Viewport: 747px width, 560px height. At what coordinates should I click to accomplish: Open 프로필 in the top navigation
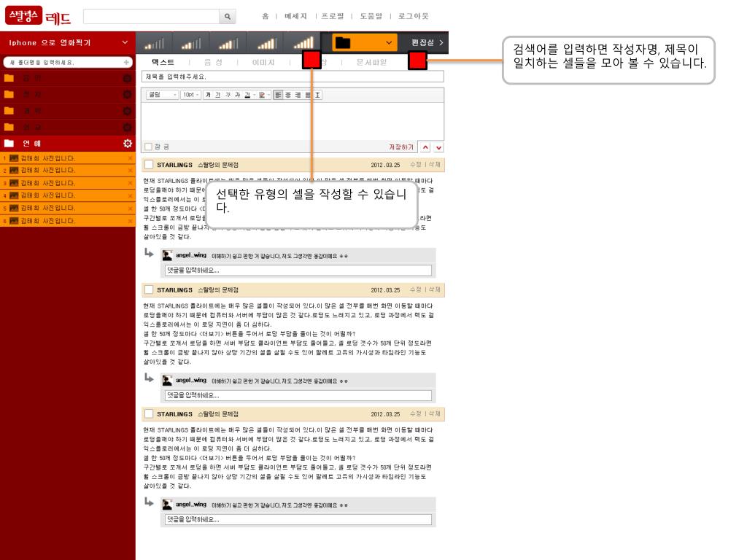pyautogui.click(x=333, y=16)
